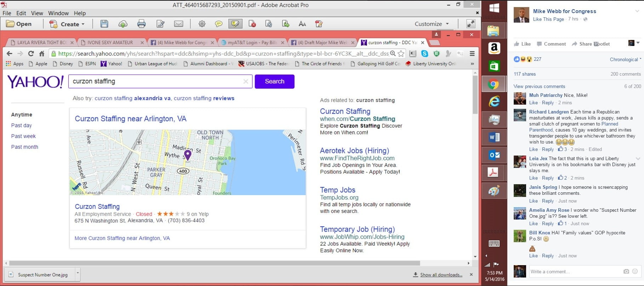Click the page with magnifier icon in Acrobat toolbar
The width and height of the screenshot is (644, 286).
(269, 24)
